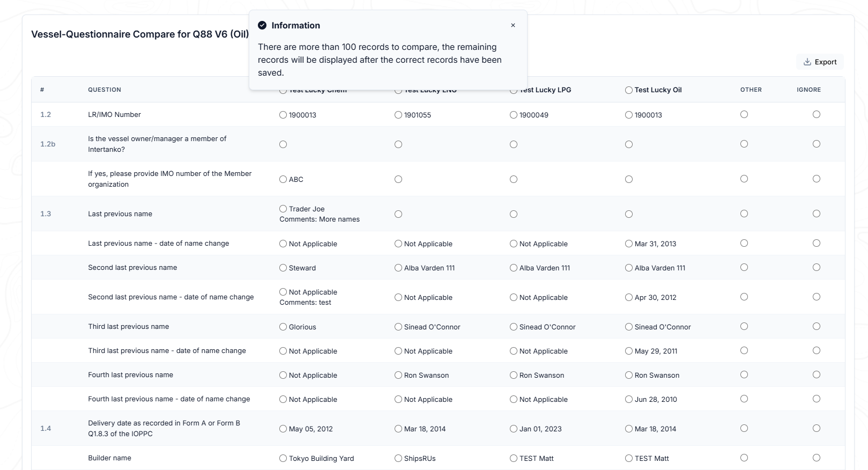Click the Information checkmark icon
This screenshot has width=868, height=470.
[x=262, y=25]
